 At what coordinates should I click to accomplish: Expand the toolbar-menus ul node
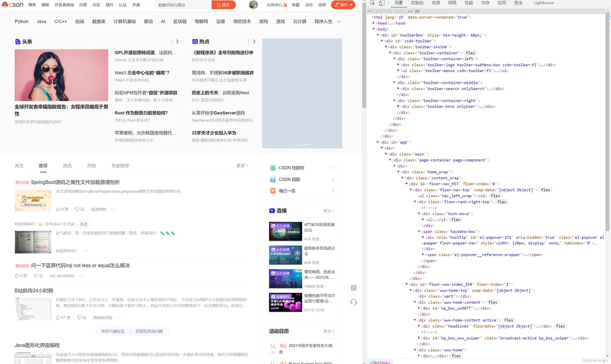coord(398,71)
